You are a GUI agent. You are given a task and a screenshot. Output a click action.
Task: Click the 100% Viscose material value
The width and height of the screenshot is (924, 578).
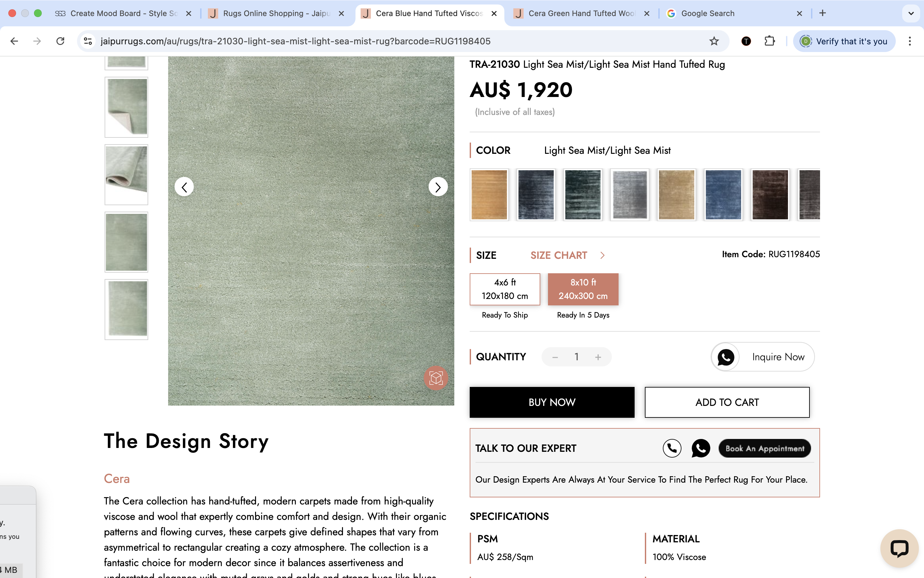click(679, 557)
